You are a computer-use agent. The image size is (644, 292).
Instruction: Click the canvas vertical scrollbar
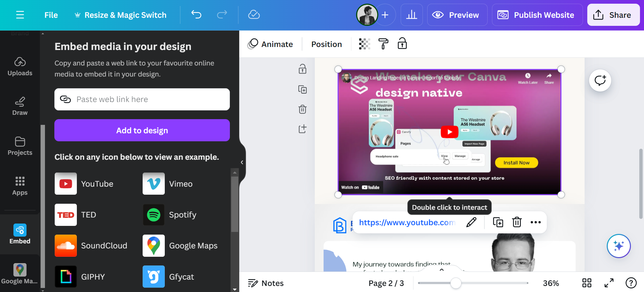pyautogui.click(x=641, y=184)
